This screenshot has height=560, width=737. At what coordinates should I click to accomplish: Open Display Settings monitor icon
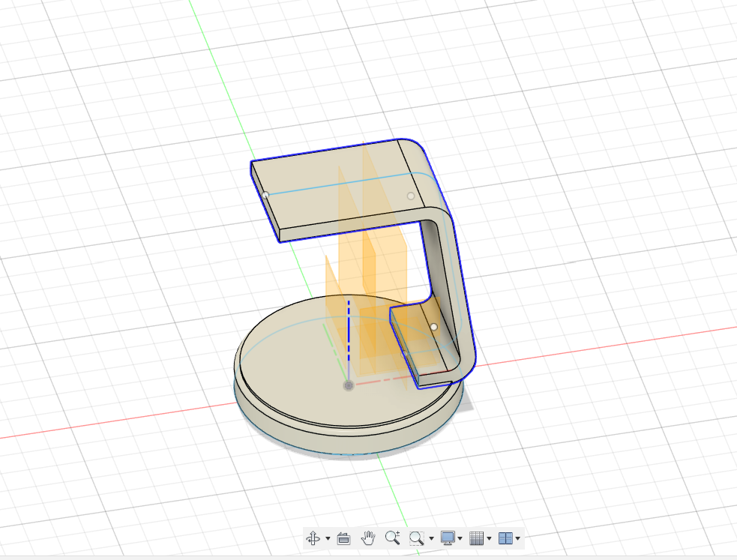coord(448,538)
